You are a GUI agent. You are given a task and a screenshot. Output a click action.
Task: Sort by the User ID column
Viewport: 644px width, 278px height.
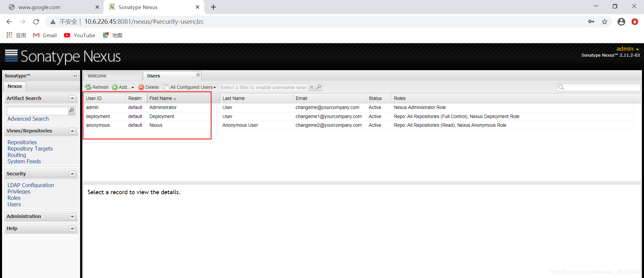(104, 98)
